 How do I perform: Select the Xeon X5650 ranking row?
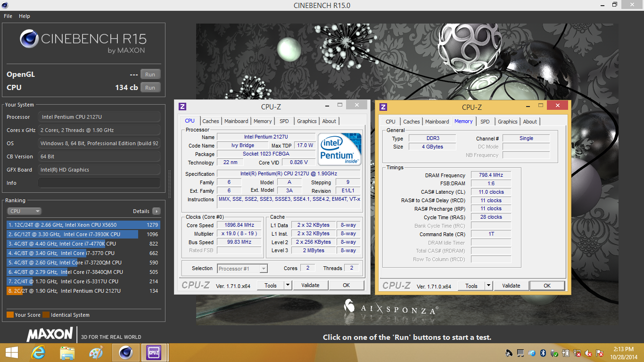tap(83, 225)
